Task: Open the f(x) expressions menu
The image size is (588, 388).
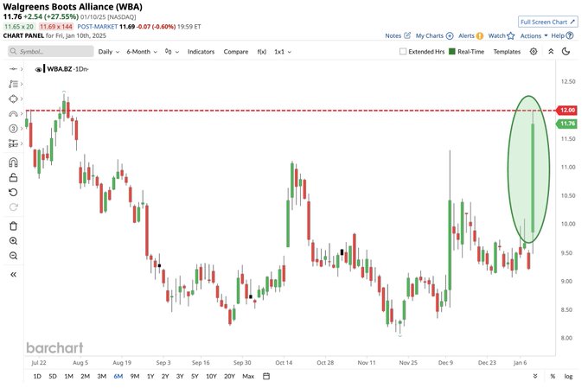Action: pyautogui.click(x=262, y=52)
